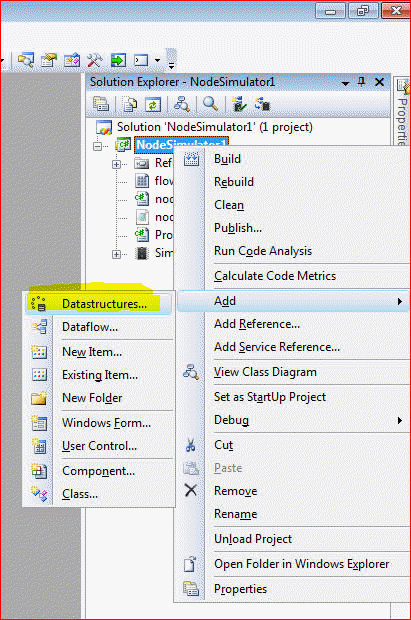The image size is (411, 620).
Task: Open the Solution Explorer window position dropdown
Action: pyautogui.click(x=345, y=83)
